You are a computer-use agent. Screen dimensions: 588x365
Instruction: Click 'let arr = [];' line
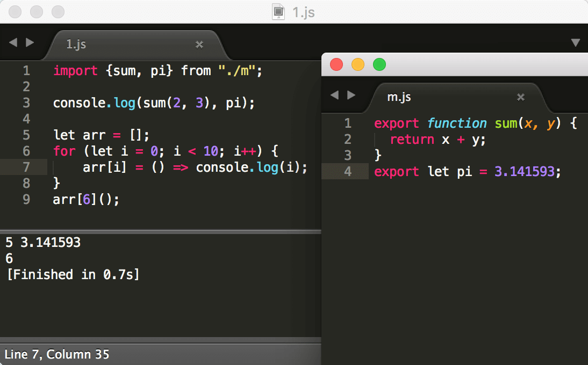tap(101, 135)
